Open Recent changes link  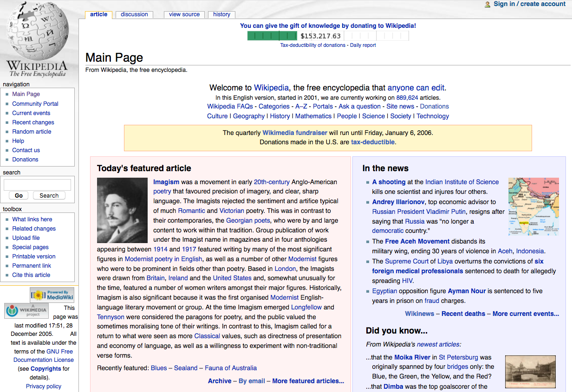tap(33, 122)
